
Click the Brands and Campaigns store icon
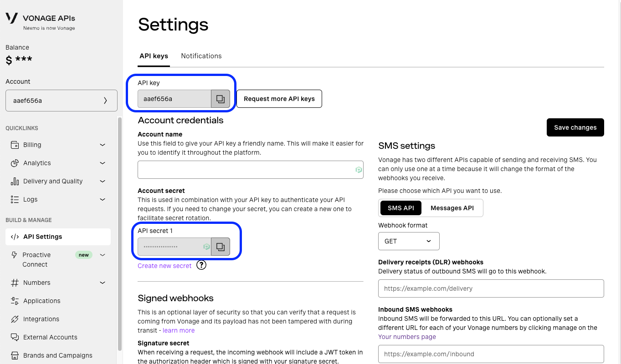[15, 355]
